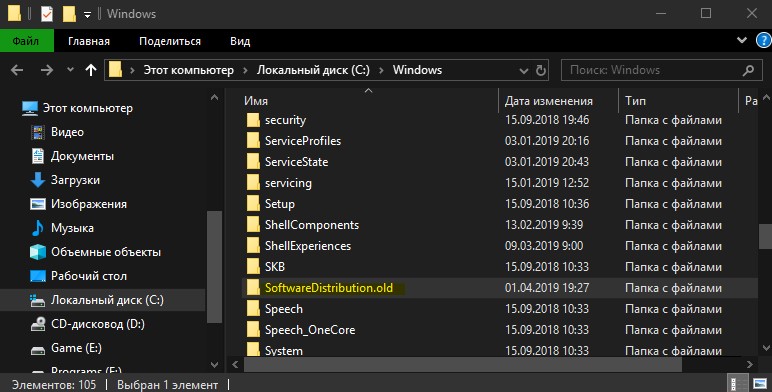Click the Setup folder icon
Viewport: 772px width, 392px height.
(253, 204)
